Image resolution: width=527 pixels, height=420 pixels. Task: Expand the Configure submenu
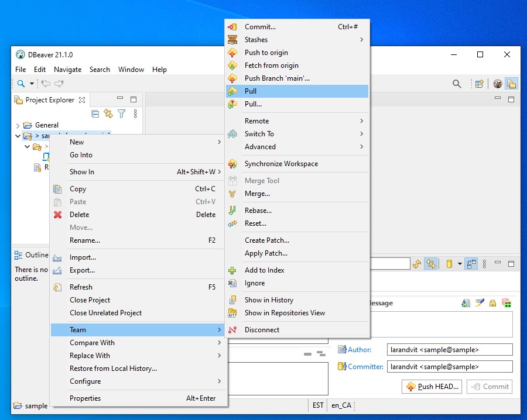tap(138, 381)
